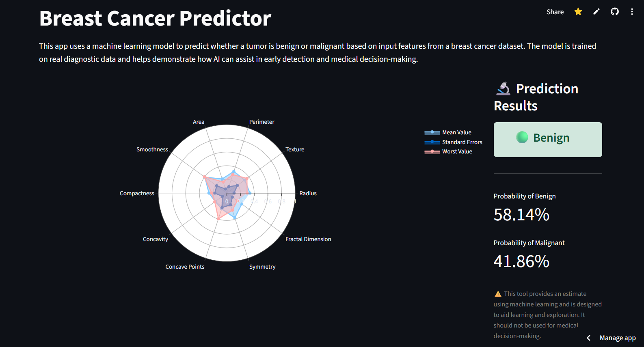Click the Probability of Benign 58.14% value
644x347 pixels.
521,214
